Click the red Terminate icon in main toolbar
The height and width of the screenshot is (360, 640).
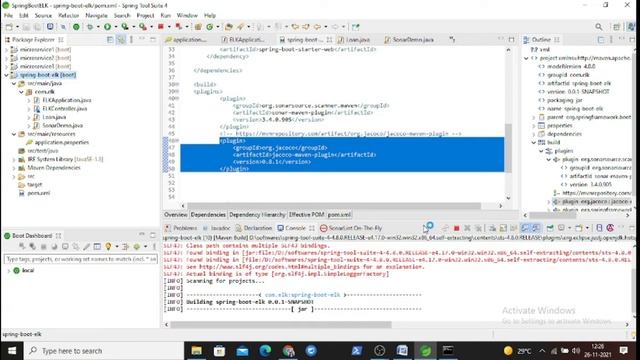click(x=161, y=27)
